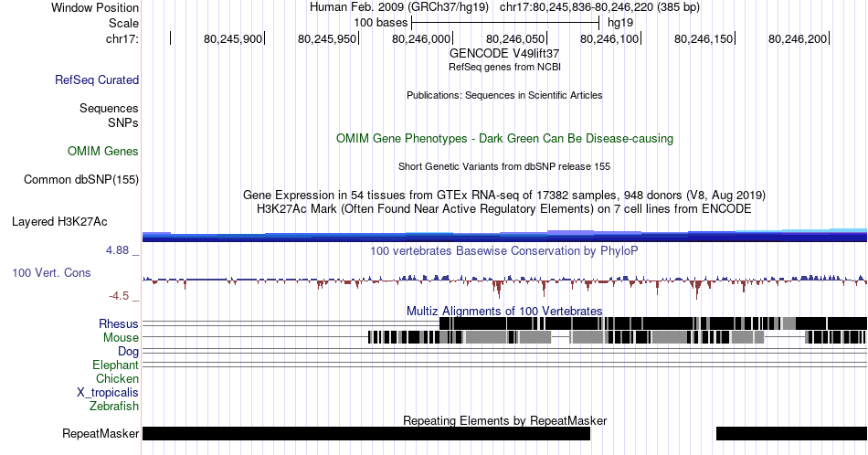Click Repeating Elements by RepeatMasker title
The width and height of the screenshot is (868, 455).
[x=505, y=420]
